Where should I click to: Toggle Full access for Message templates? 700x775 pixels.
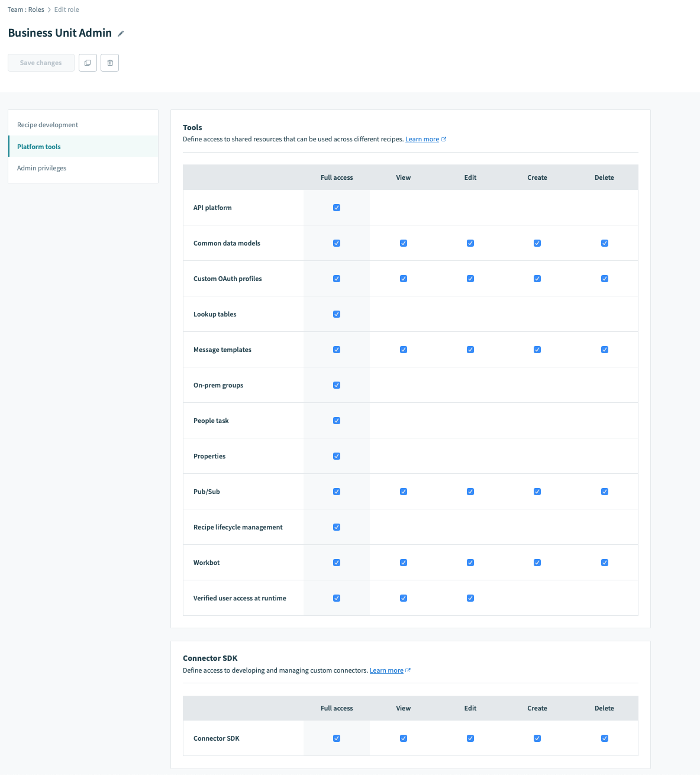337,350
